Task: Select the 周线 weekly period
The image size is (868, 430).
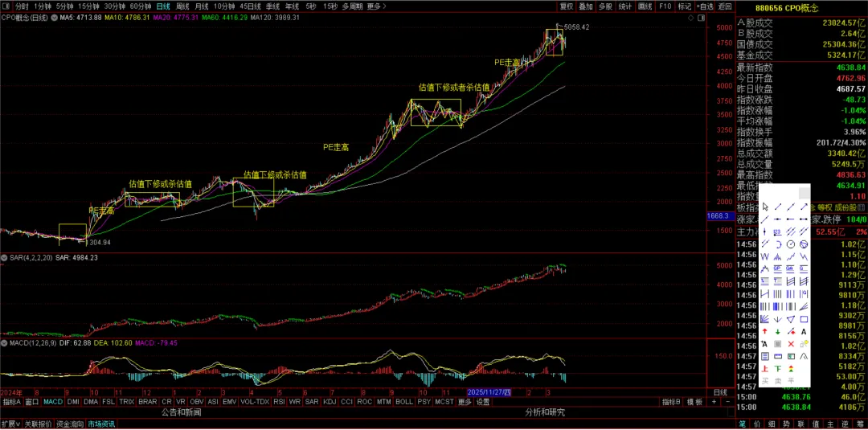Action: tap(182, 6)
